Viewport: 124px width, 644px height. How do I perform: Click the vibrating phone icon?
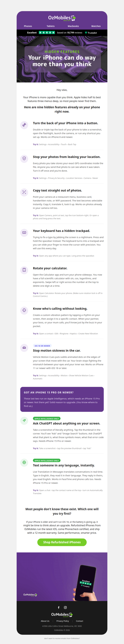pos(24,310)
